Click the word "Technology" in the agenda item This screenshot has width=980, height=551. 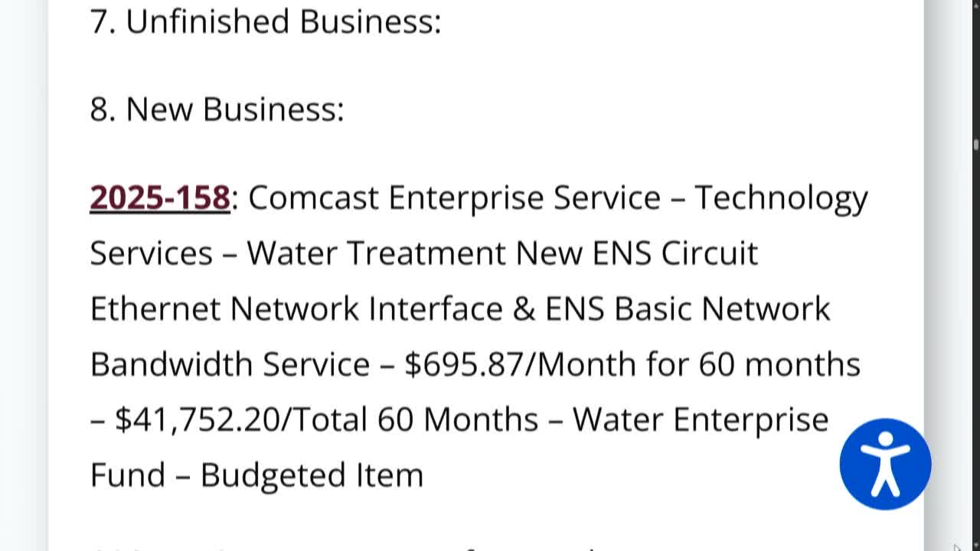tap(780, 197)
